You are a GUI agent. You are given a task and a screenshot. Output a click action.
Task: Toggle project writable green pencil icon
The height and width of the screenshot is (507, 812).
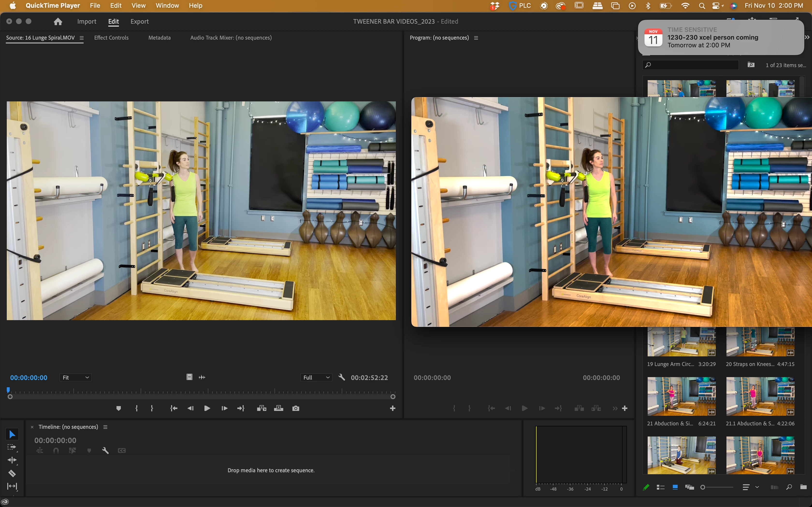[x=646, y=487]
